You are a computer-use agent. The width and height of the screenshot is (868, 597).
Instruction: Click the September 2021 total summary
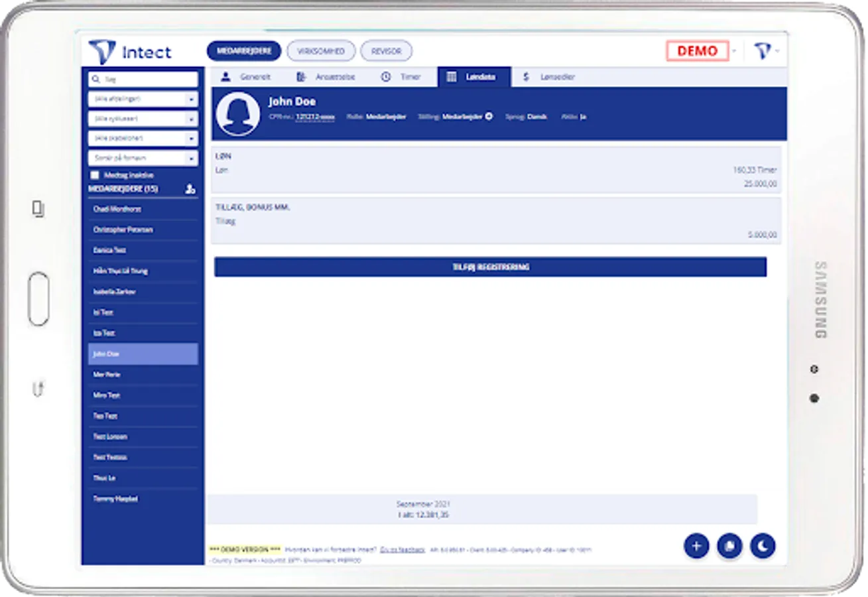coord(482,509)
